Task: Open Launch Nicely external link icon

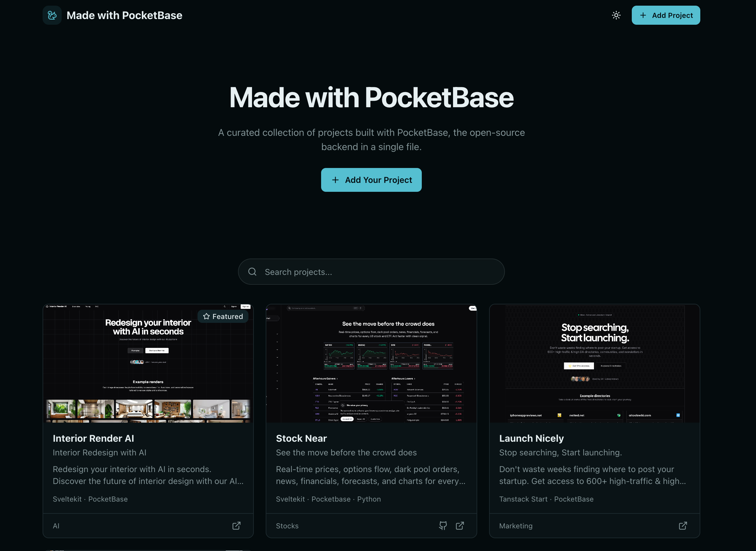Action: [683, 526]
